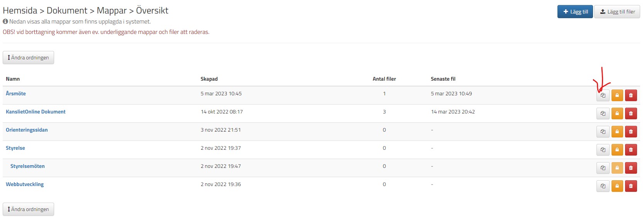Open the Webbutveckling folder link
The width and height of the screenshot is (644, 220).
coord(25,184)
